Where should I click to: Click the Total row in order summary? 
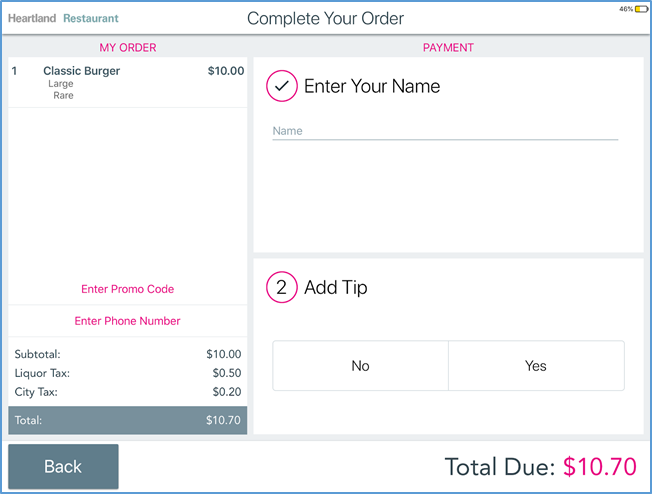[x=127, y=420]
